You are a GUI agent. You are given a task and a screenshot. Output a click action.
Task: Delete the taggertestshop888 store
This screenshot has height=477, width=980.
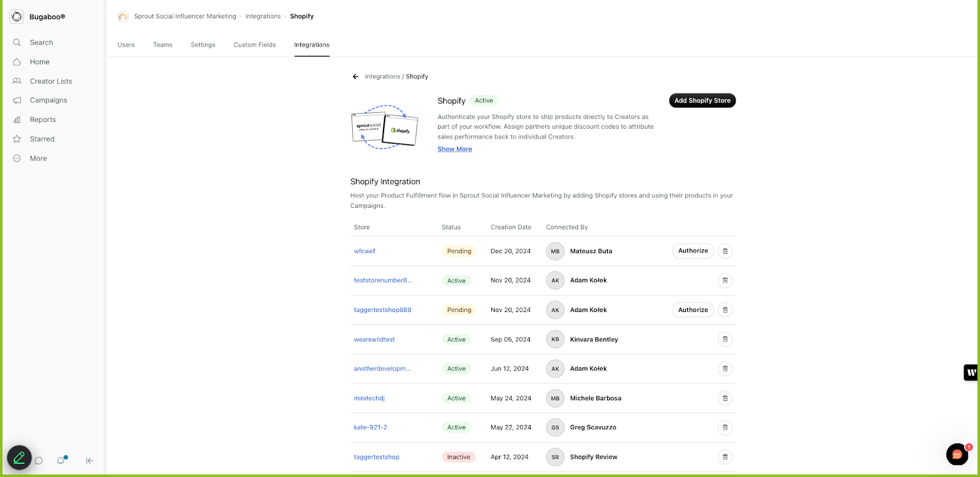[725, 310]
